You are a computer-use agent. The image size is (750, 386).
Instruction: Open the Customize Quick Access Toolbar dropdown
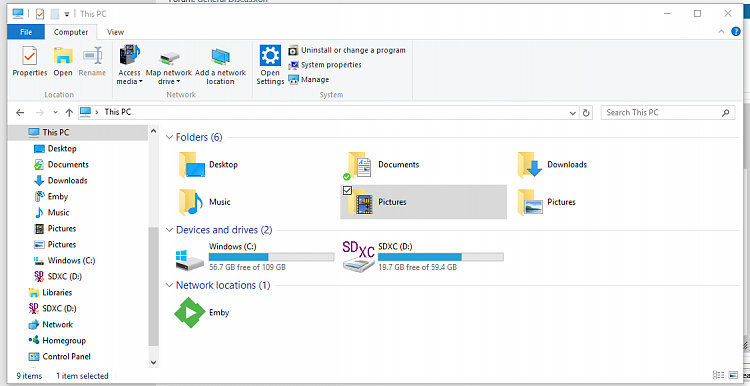tap(67, 14)
